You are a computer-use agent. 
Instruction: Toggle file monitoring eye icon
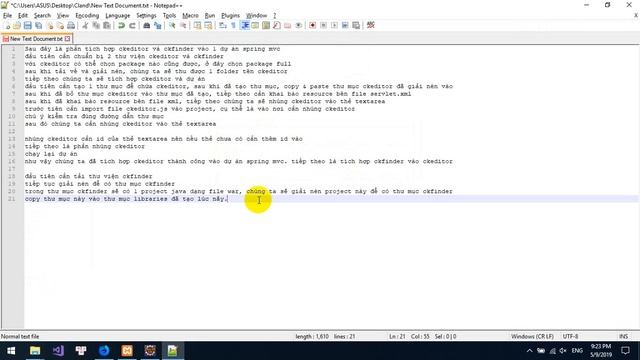(x=299, y=26)
